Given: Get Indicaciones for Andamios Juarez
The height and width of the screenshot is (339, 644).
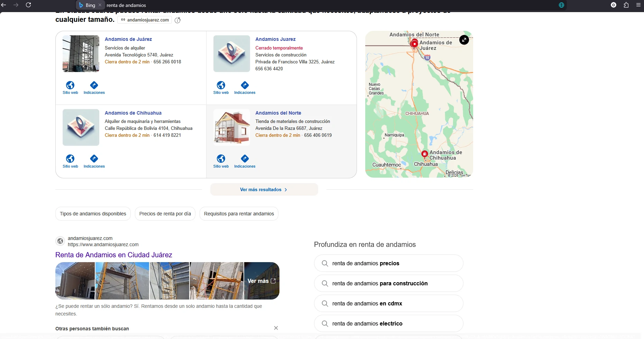Looking at the screenshot, I should point(245,88).
